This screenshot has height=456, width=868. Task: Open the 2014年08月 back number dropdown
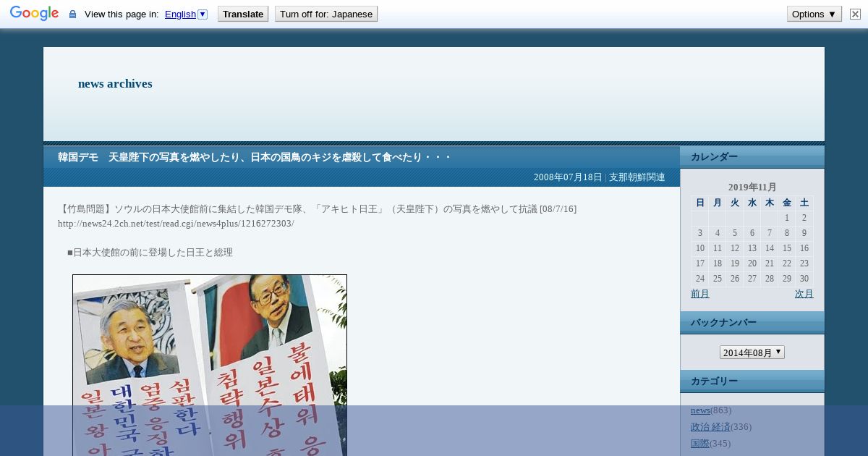tap(752, 352)
